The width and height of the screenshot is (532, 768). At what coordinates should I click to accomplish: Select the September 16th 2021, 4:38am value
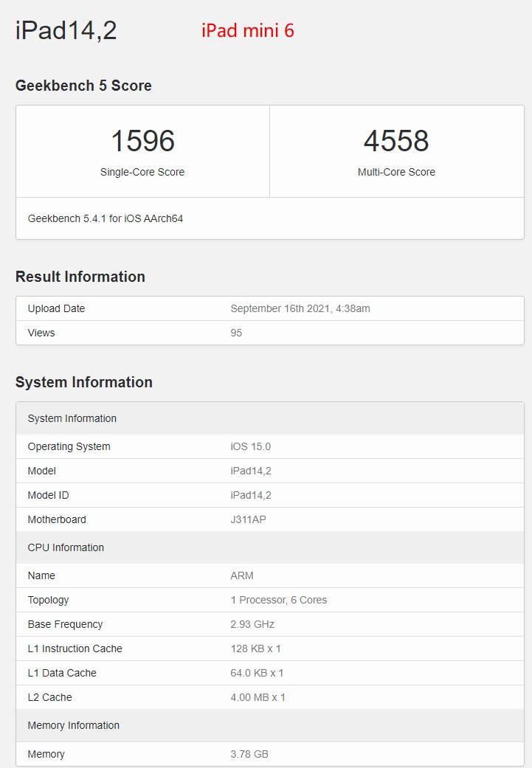(x=300, y=308)
